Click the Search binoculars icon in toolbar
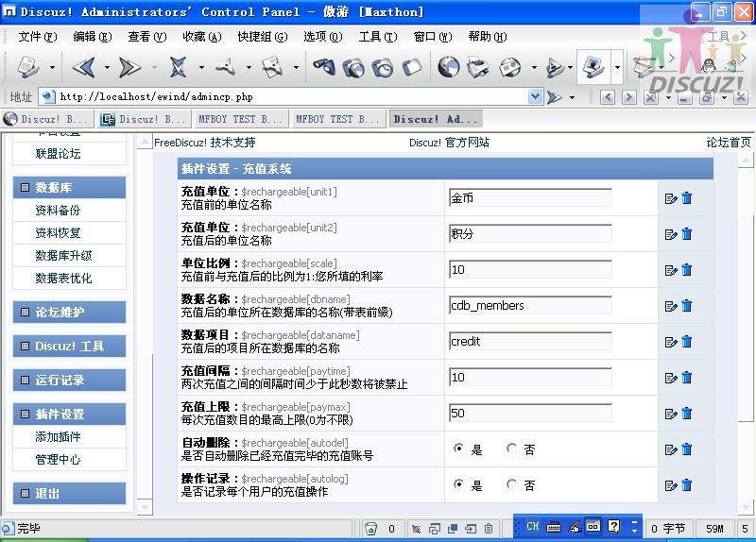Image resolution: width=756 pixels, height=542 pixels. (324, 66)
